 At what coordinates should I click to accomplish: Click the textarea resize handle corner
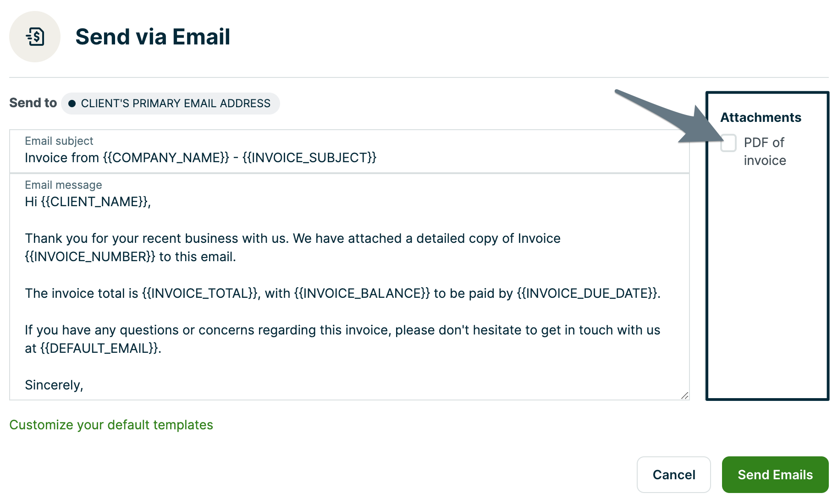pos(684,395)
